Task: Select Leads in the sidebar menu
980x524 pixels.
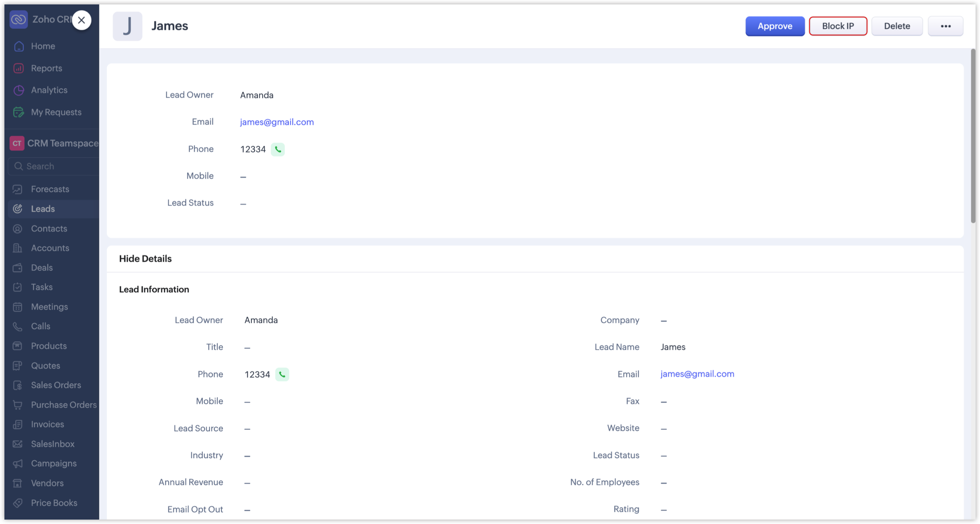Action: (x=43, y=209)
